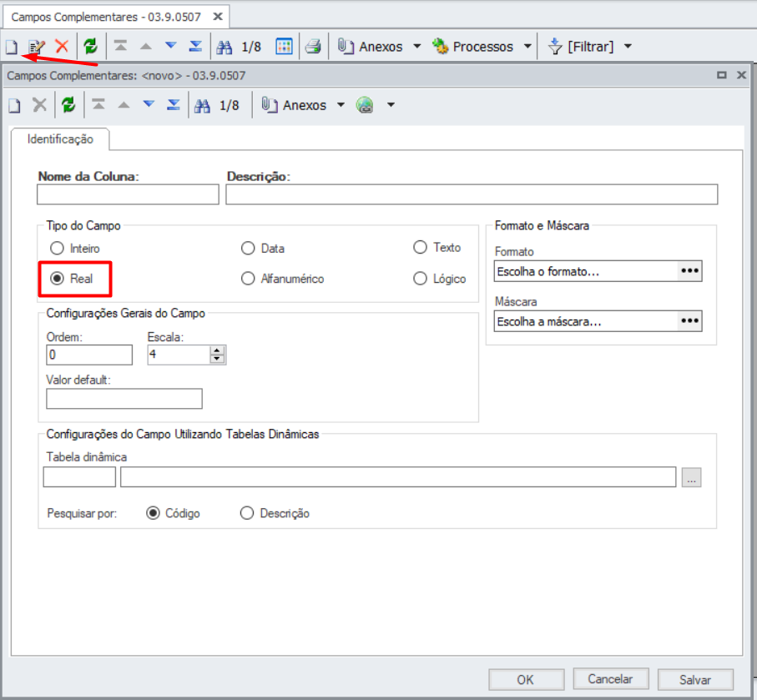757x700 pixels.
Task: Click the globe icon in inner toolbar
Action: coord(365,105)
